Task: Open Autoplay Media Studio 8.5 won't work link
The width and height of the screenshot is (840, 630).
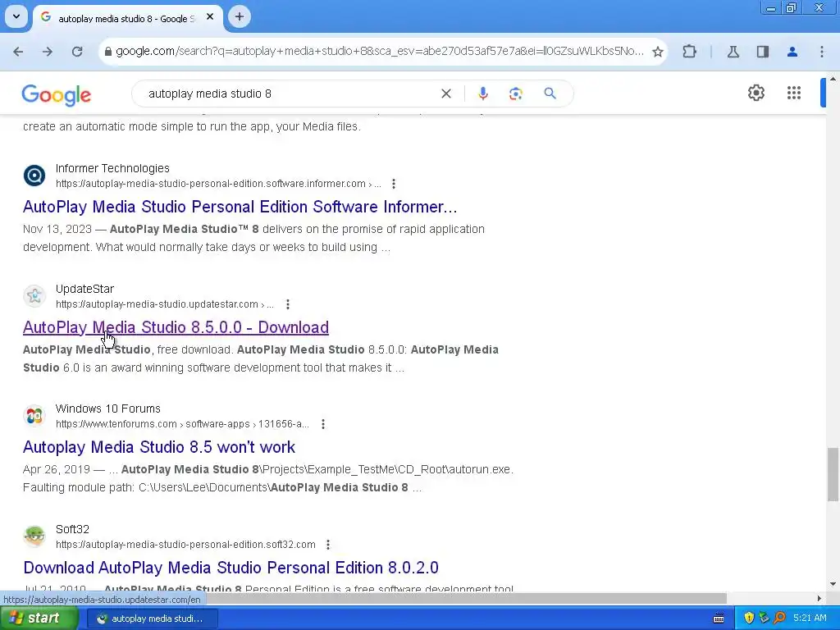Action: point(159,447)
